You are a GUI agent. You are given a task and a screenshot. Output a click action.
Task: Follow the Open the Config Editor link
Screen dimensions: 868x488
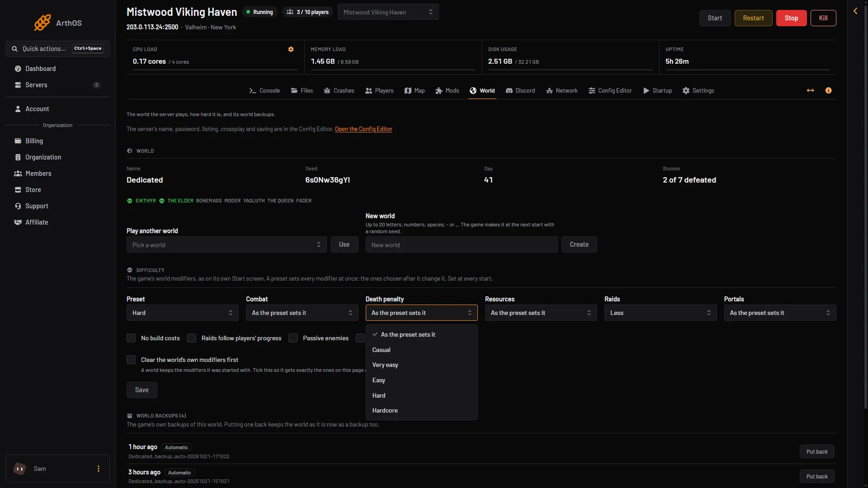[x=363, y=129]
